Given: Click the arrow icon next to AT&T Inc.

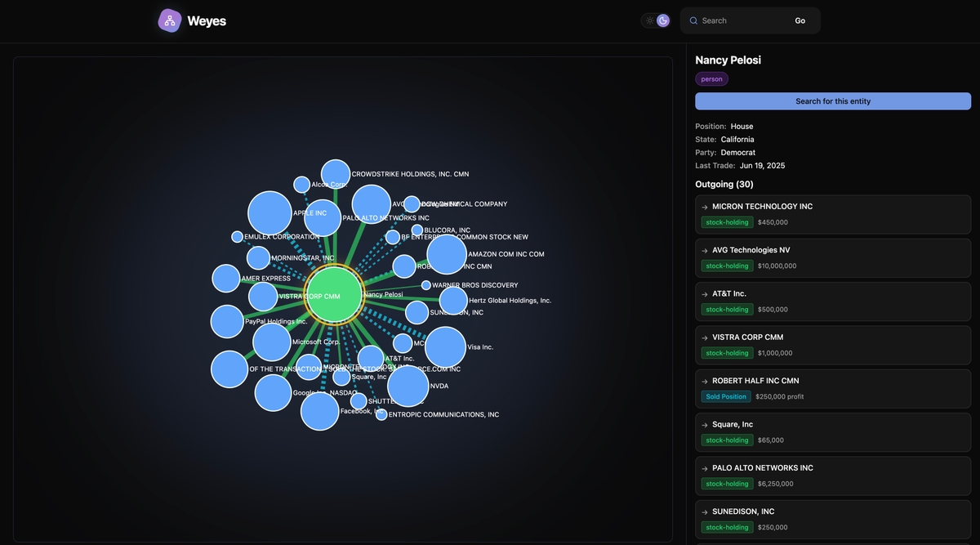Looking at the screenshot, I should tap(704, 293).
